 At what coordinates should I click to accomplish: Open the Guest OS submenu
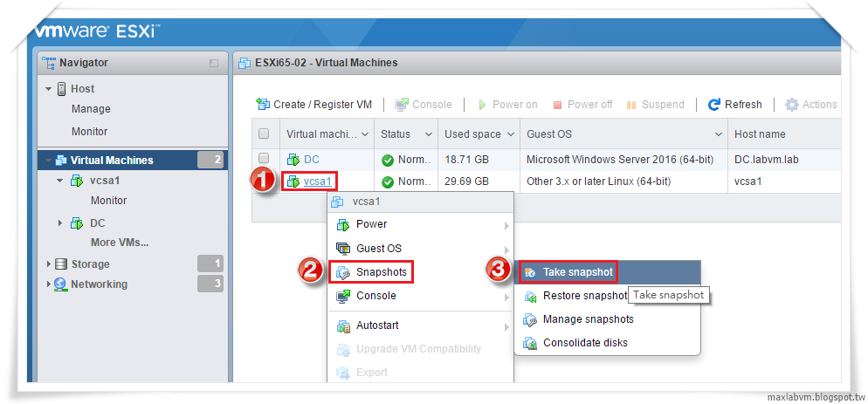[421, 249]
